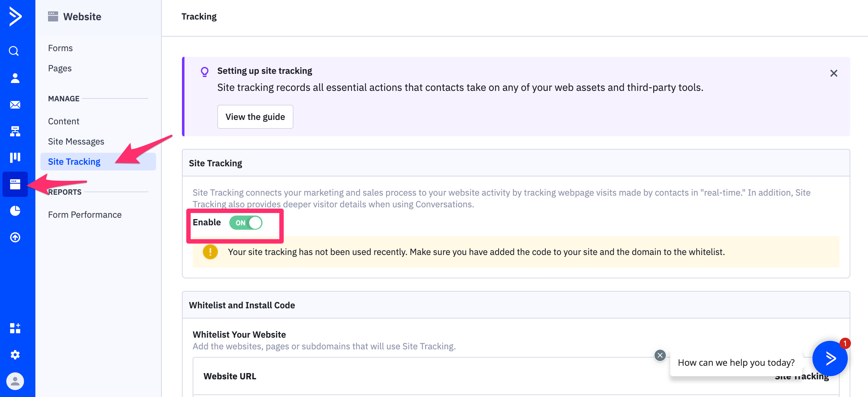
Task: Open the Apps grid-plus icon
Action: coord(15,328)
